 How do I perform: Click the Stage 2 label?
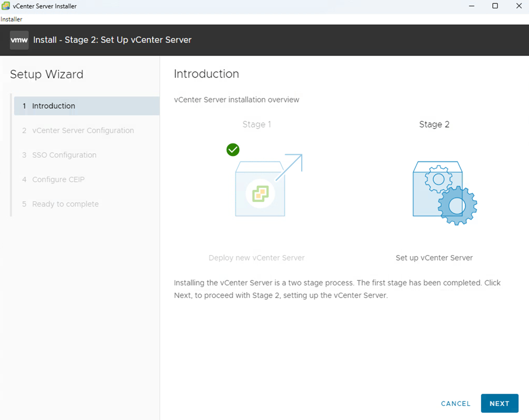click(434, 124)
